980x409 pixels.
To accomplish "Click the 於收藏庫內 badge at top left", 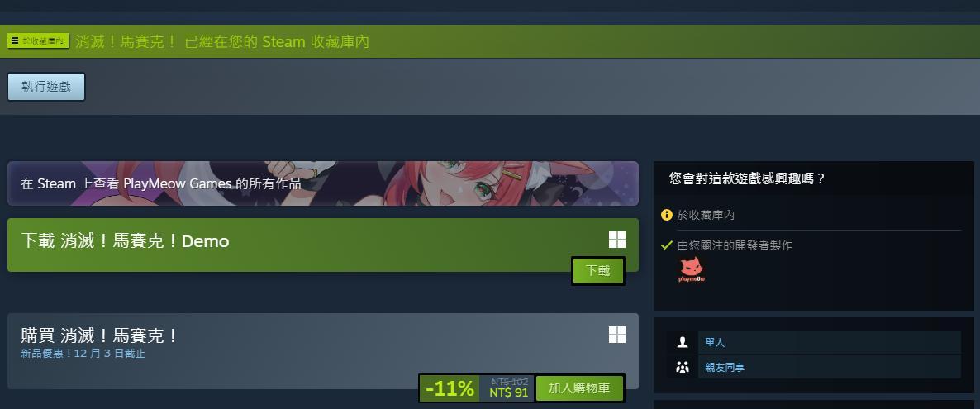I will click(x=38, y=40).
